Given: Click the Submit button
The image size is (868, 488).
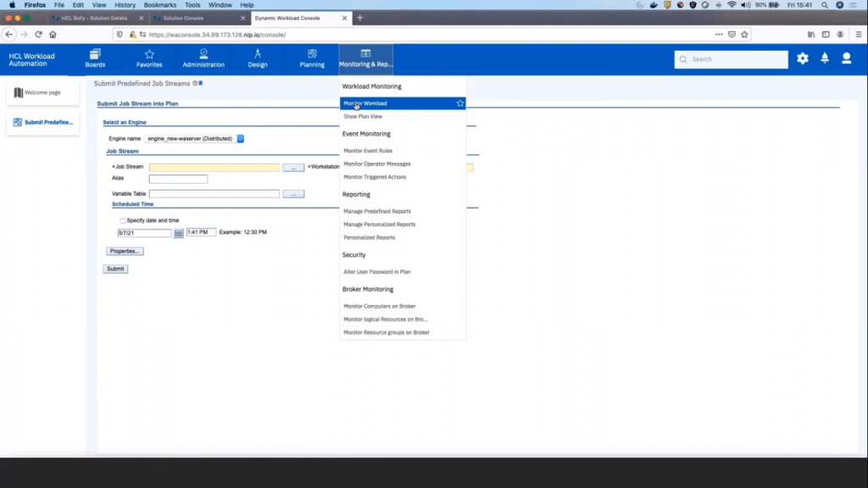Looking at the screenshot, I should point(114,269).
